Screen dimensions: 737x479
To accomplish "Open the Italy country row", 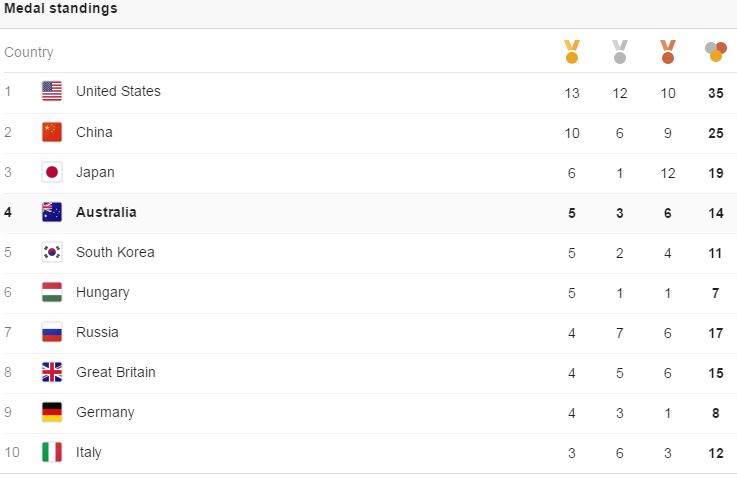I will [x=368, y=453].
